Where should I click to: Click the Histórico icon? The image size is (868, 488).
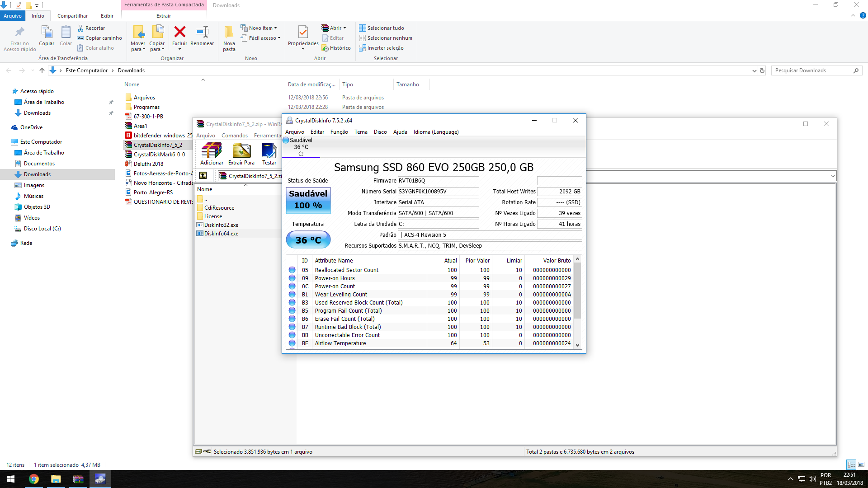[x=325, y=48]
